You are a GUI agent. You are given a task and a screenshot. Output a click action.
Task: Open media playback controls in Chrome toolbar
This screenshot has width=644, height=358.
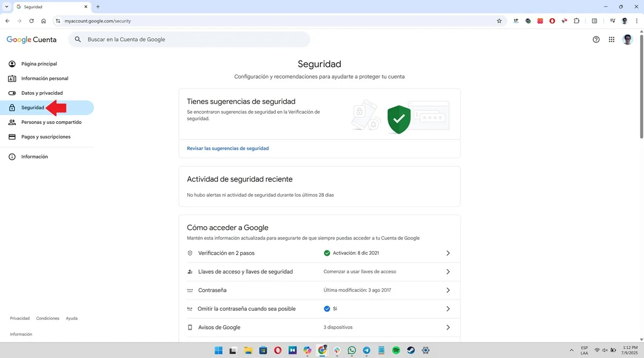pos(612,21)
